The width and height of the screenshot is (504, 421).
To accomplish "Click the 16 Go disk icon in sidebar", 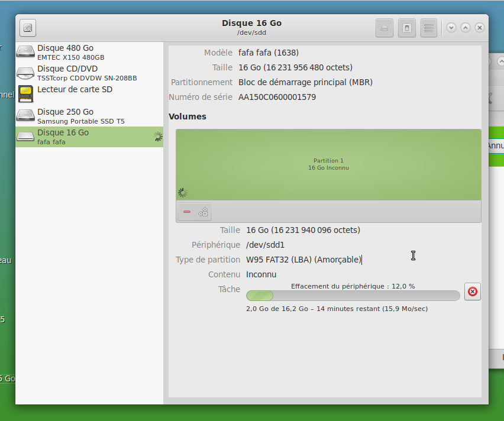I will [25, 137].
